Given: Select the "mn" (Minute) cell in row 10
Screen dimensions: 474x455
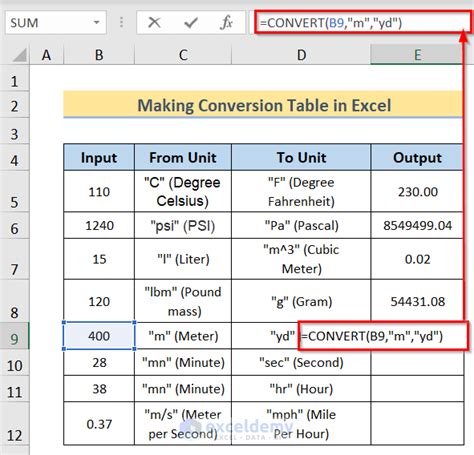Looking at the screenshot, I should pyautogui.click(x=183, y=362).
